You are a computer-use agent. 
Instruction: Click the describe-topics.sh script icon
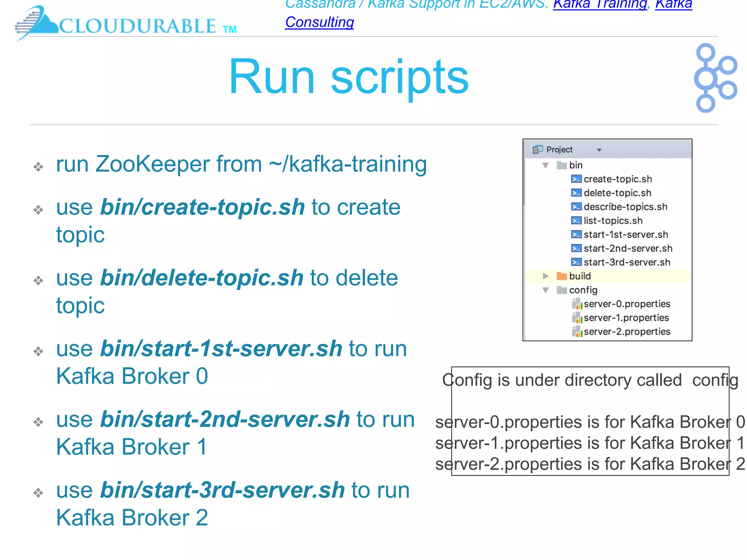coord(576,207)
